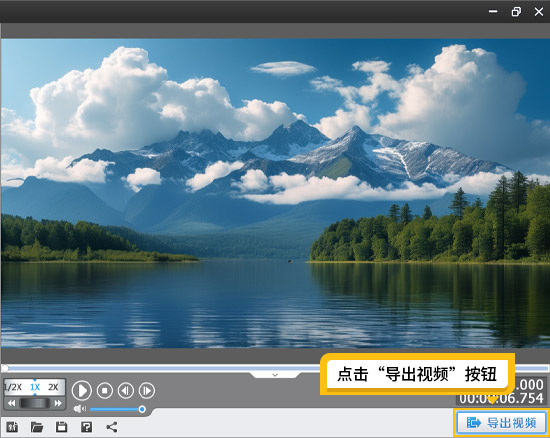550x438 pixels.
Task: Click the shuttle jog wheel control
Action: coord(34,403)
